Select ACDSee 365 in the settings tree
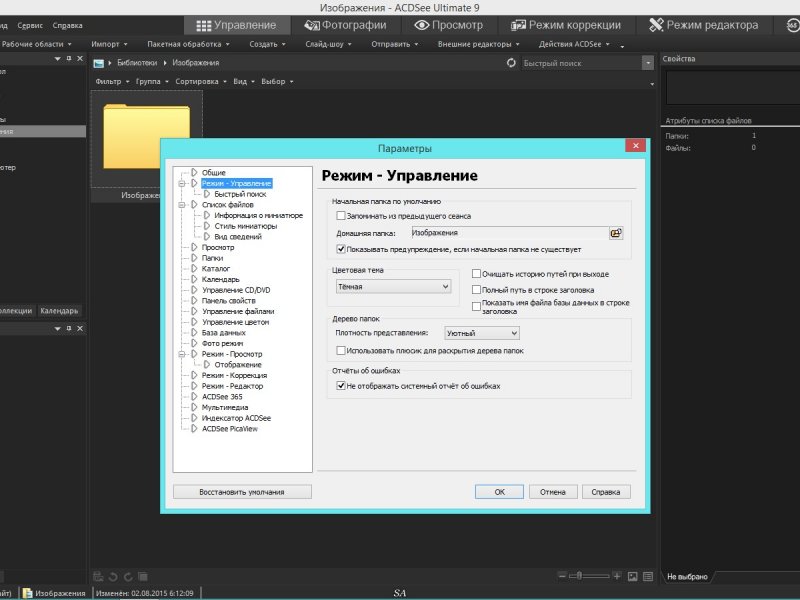The image size is (800, 600). [x=222, y=397]
